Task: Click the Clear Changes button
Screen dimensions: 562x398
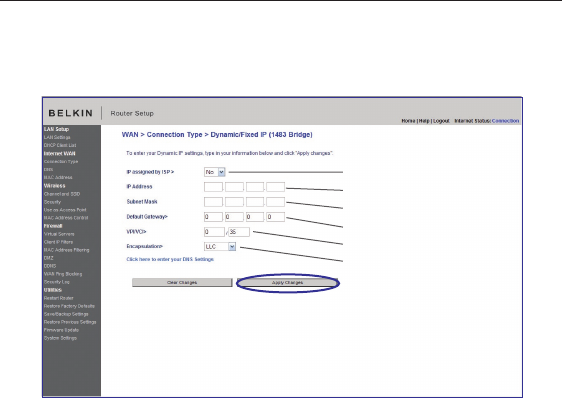Action: click(x=182, y=283)
